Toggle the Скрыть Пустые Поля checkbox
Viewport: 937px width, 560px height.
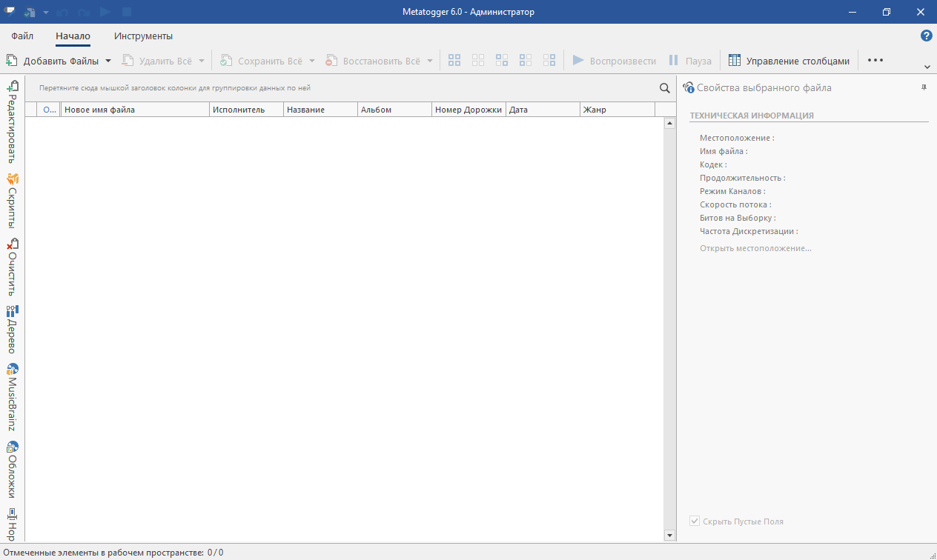click(x=694, y=521)
